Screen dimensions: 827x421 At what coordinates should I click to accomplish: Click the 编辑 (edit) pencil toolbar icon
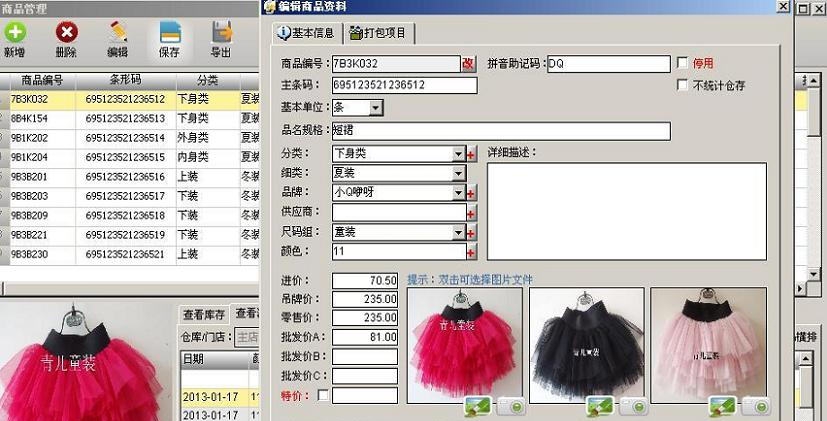118,32
